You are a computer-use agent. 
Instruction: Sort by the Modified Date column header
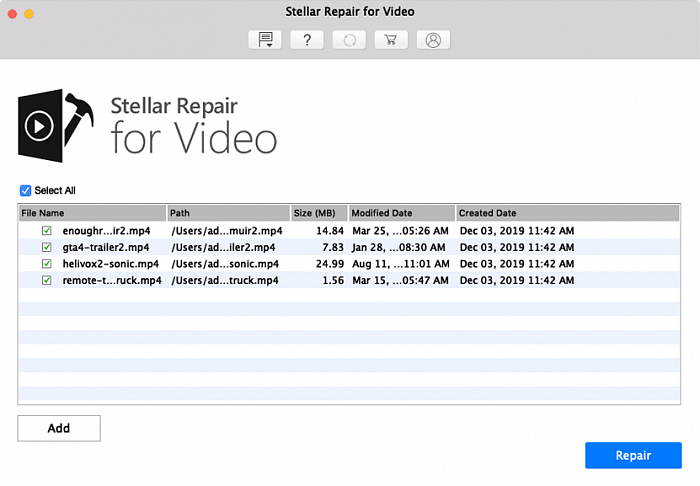tap(402, 213)
